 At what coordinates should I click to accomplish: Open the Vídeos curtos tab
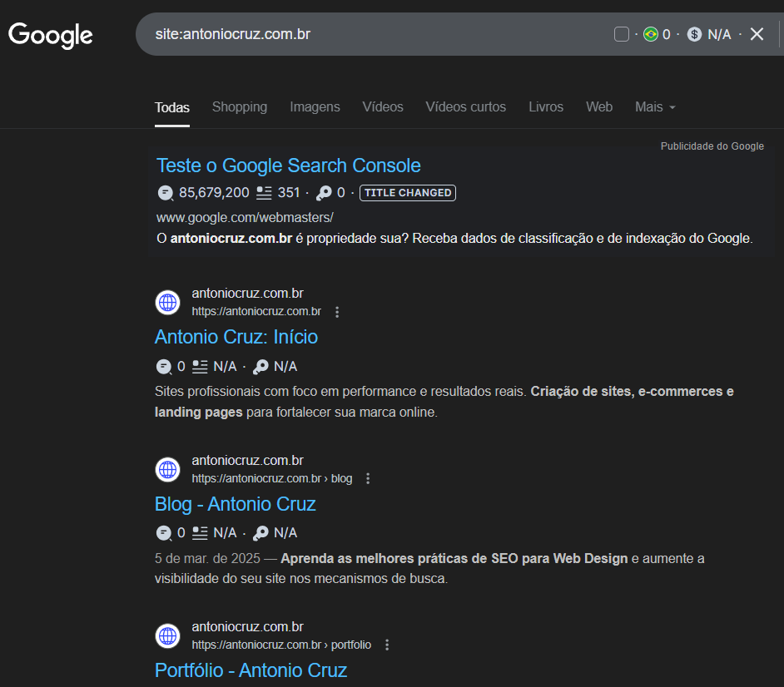465,107
